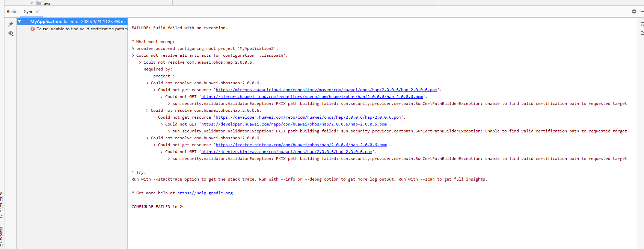The height and width of the screenshot is (249, 644).
Task: Select the java folder in tree
Action: tap(44, 3)
